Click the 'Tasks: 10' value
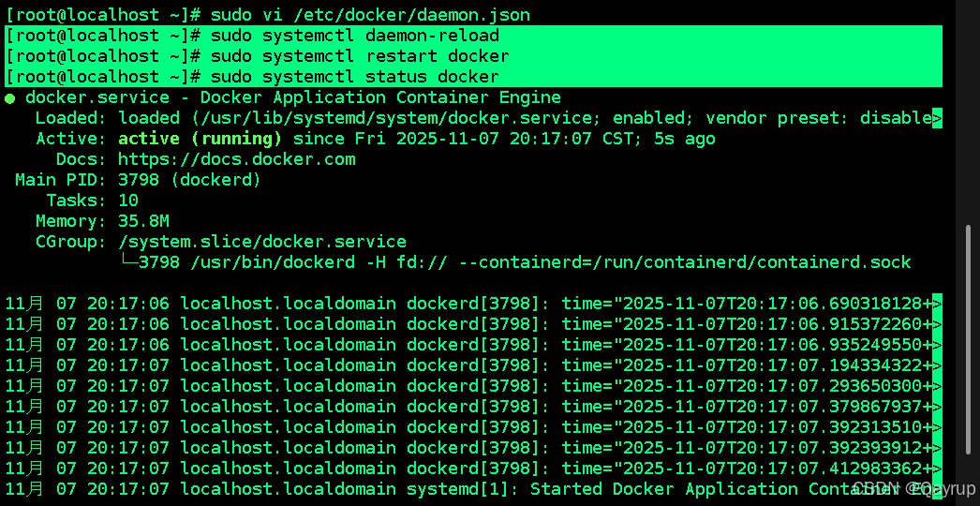This screenshot has width=980, height=506. click(x=128, y=201)
